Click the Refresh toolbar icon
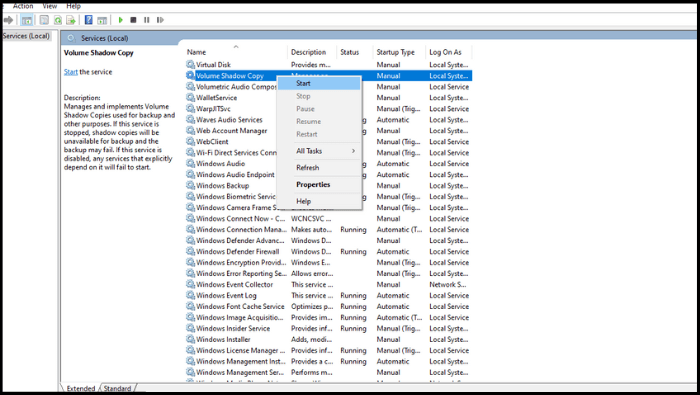 tap(58, 20)
